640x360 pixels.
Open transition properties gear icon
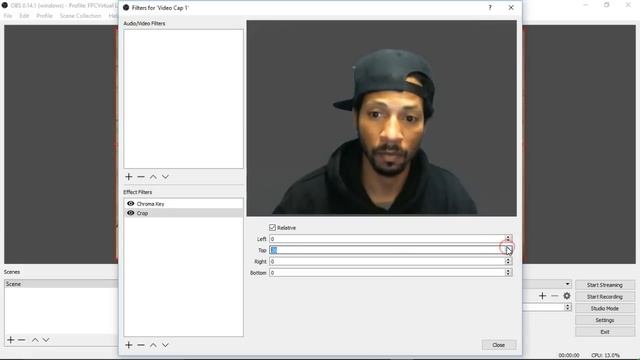click(567, 296)
